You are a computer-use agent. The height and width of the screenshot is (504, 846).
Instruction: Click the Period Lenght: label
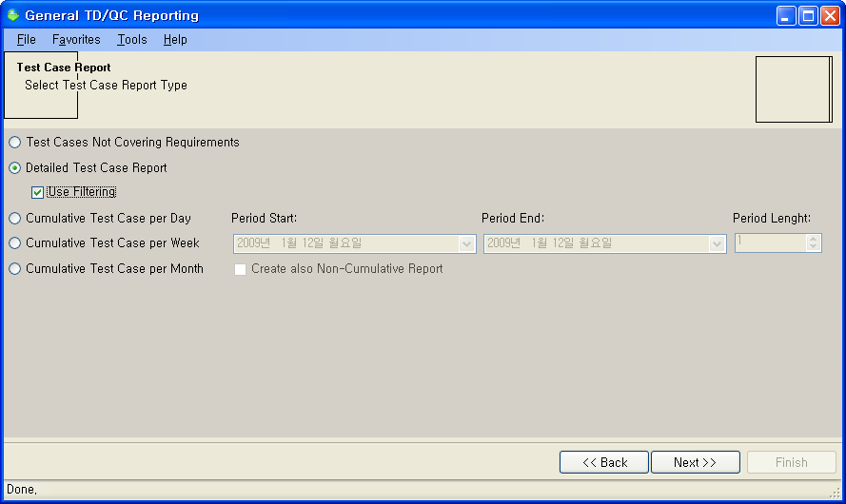coord(772,218)
